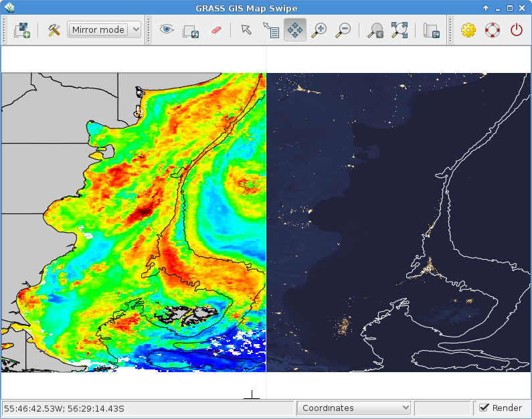The height and width of the screenshot is (419, 532).
Task: Click the Select raster maps icon
Action: pos(23,30)
